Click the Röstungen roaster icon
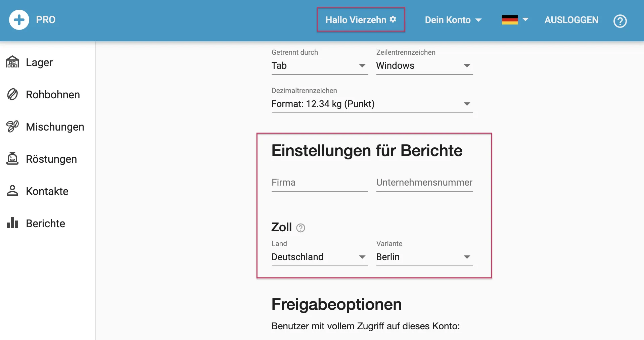Screen dimensions: 644x340 pos(12,159)
